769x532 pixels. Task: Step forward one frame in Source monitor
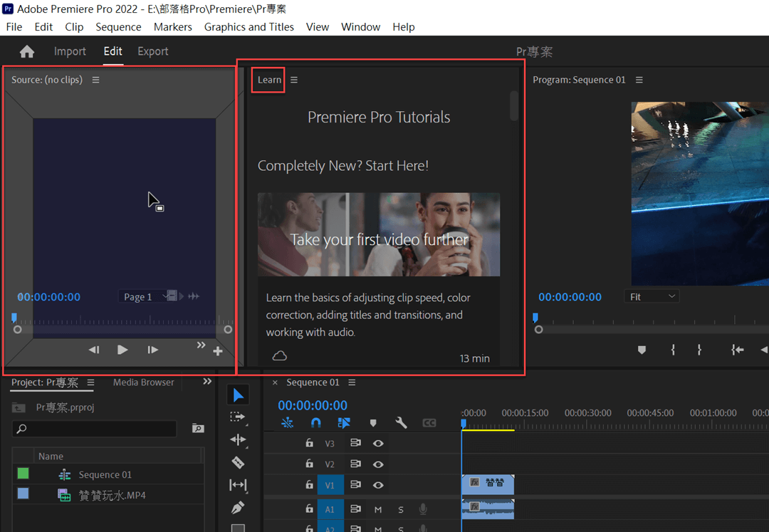[x=152, y=350]
